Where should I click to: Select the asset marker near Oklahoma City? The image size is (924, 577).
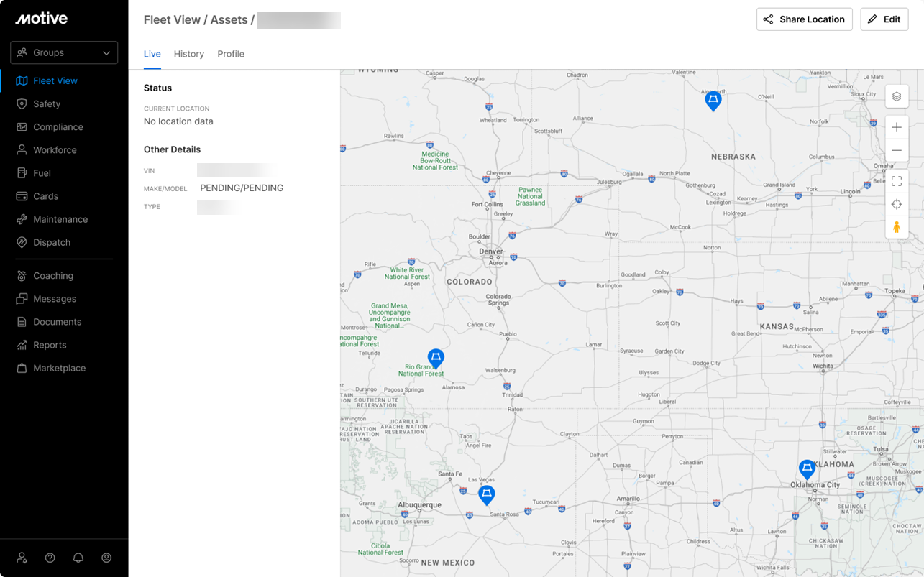click(807, 470)
